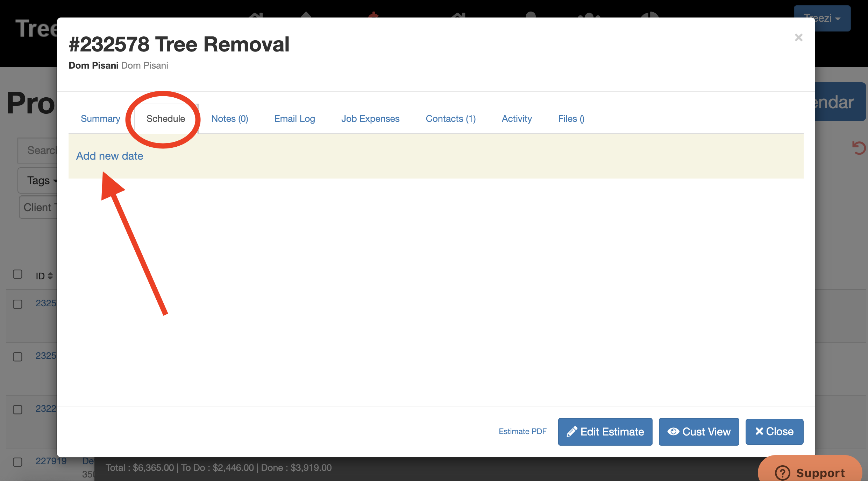Image resolution: width=868 pixels, height=481 pixels.
Task: Click the Add new date link
Action: pyautogui.click(x=109, y=156)
